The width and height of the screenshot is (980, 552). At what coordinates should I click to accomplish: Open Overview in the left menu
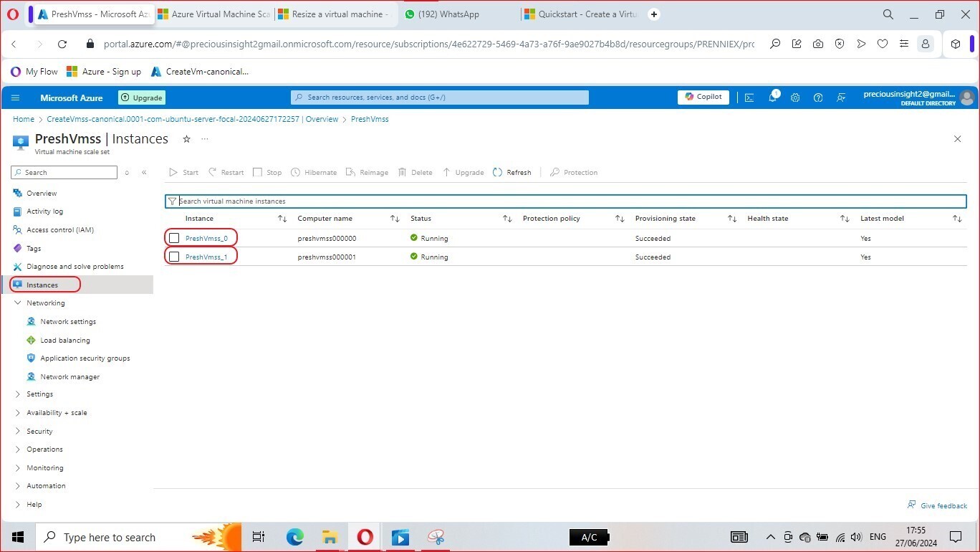(42, 194)
